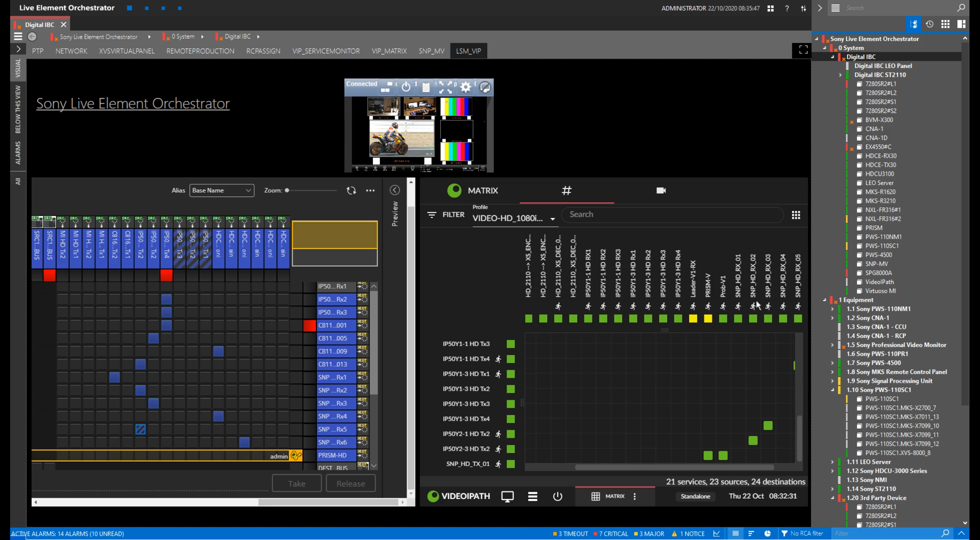Open the four-square dashboards icon in title bar
This screenshot has width=980, height=540.
tap(771, 8)
